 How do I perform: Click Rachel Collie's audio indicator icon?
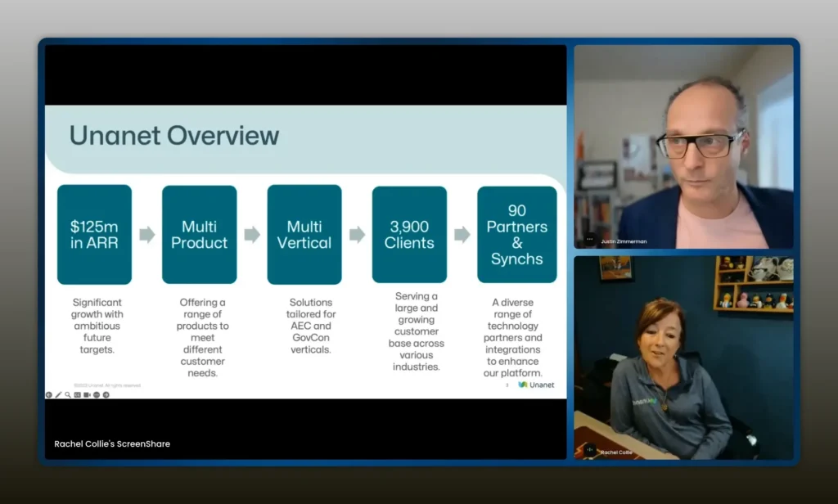tap(589, 450)
